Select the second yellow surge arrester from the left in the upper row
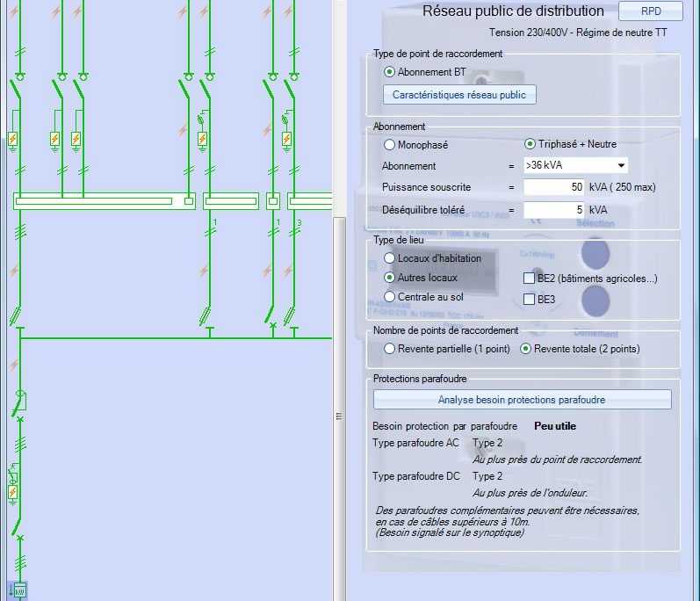The width and height of the screenshot is (700, 601). point(55,139)
